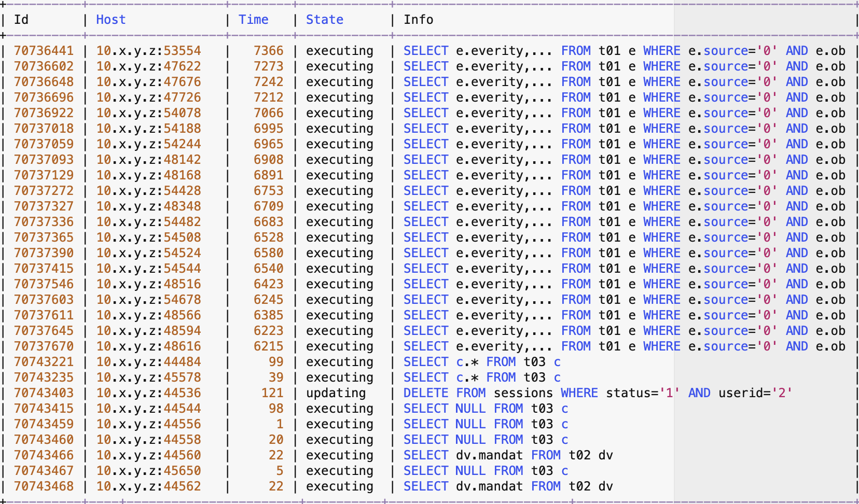
Task: Click the DELETE FROM sessions query
Action: pyautogui.click(x=597, y=393)
